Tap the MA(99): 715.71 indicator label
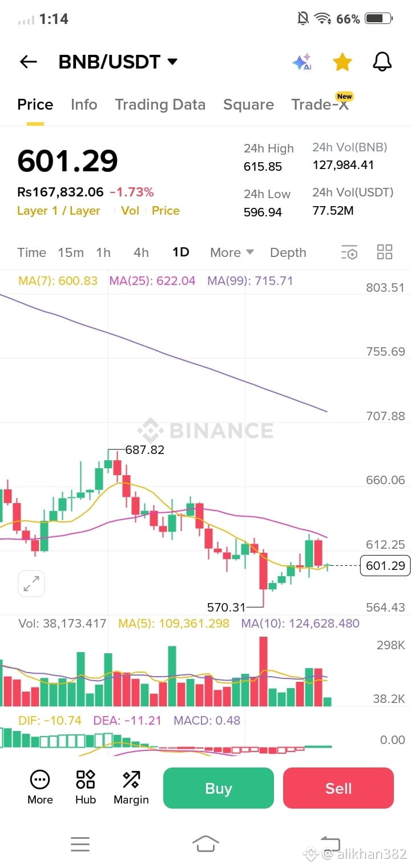The height and width of the screenshot is (868, 411). coord(250,281)
